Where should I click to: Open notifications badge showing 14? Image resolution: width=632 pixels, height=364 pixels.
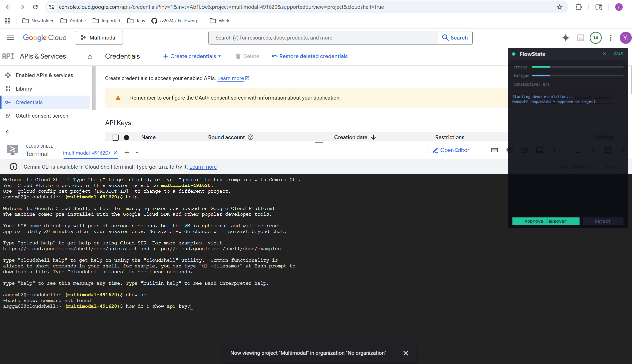595,38
